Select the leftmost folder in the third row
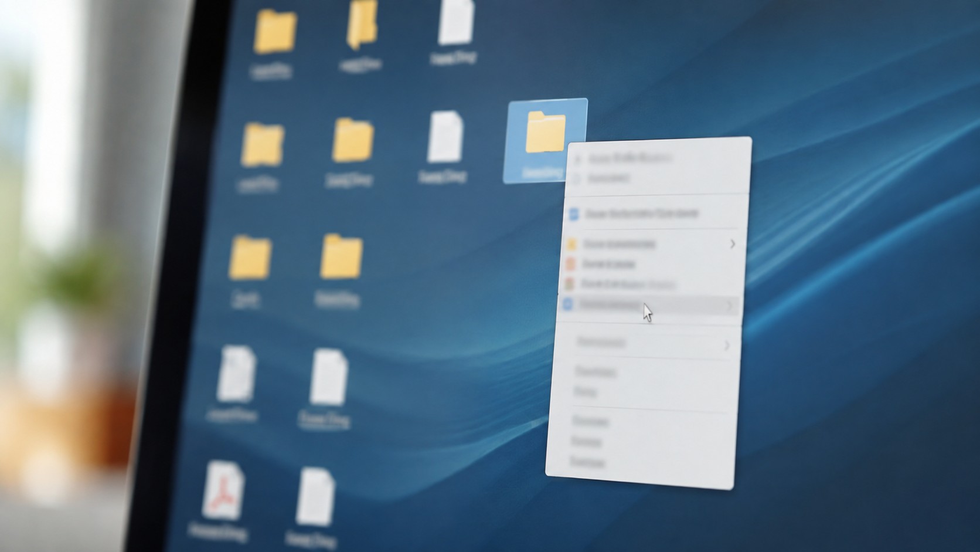 (x=250, y=257)
